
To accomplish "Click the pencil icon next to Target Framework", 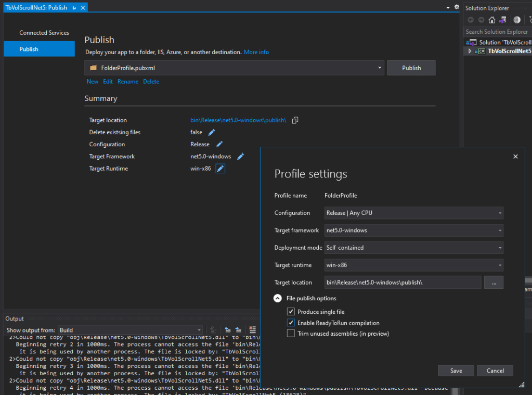I will (240, 157).
